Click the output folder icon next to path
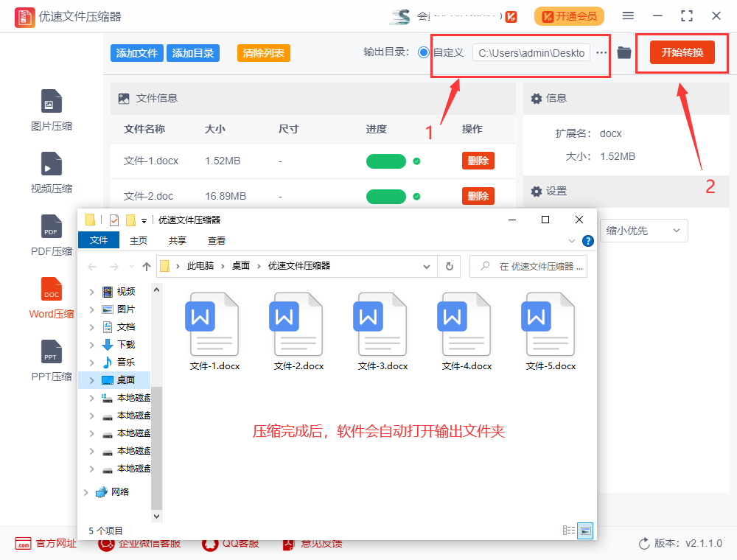The height and width of the screenshot is (560, 737). pos(624,52)
